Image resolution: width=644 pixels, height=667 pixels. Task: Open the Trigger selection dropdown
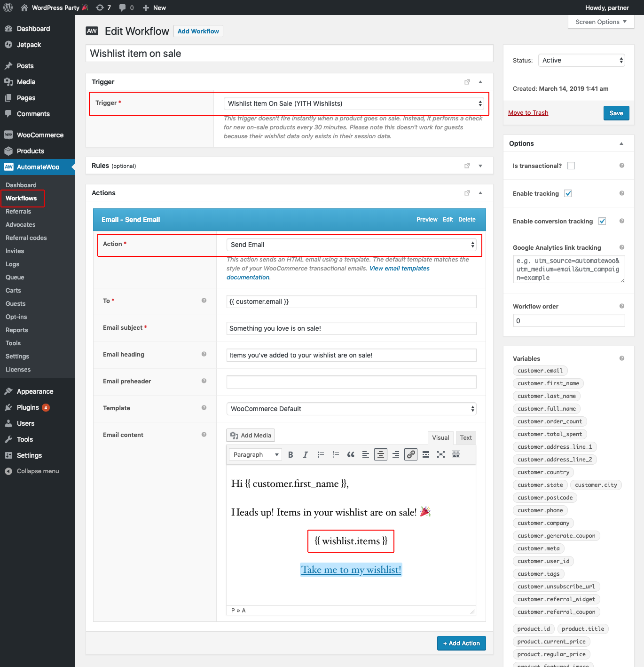coord(354,103)
